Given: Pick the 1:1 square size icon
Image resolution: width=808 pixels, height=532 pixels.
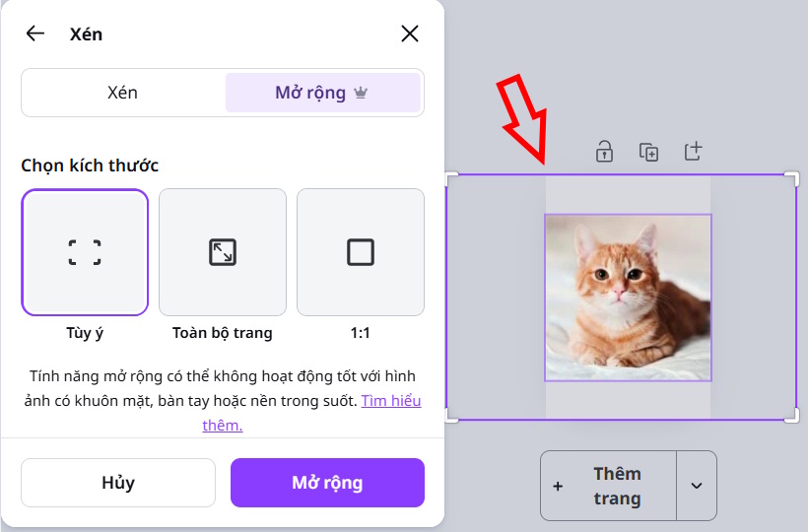Looking at the screenshot, I should pyautogui.click(x=361, y=252).
